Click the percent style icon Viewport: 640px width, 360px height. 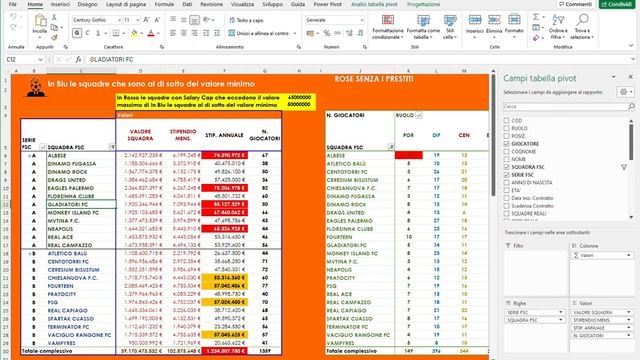coord(327,33)
